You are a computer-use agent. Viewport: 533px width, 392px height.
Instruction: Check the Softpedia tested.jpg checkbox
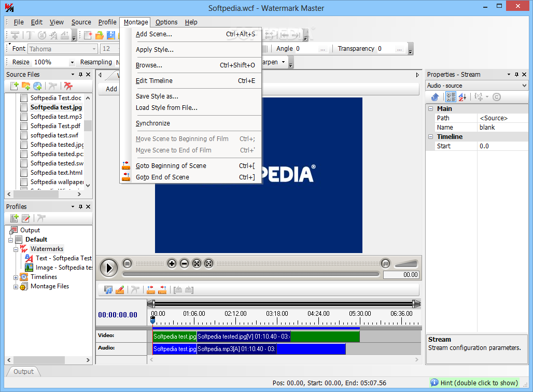24,145
